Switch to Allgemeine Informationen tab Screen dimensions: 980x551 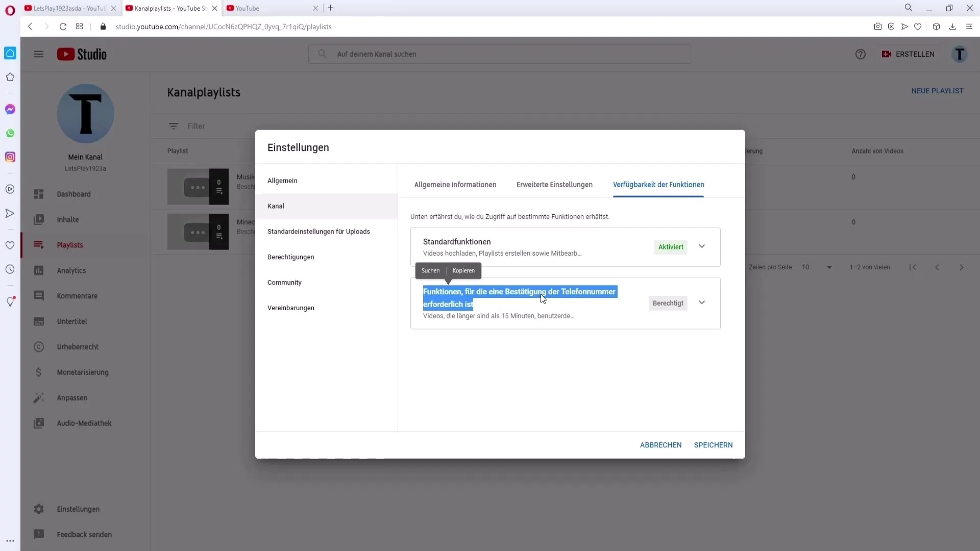(455, 184)
